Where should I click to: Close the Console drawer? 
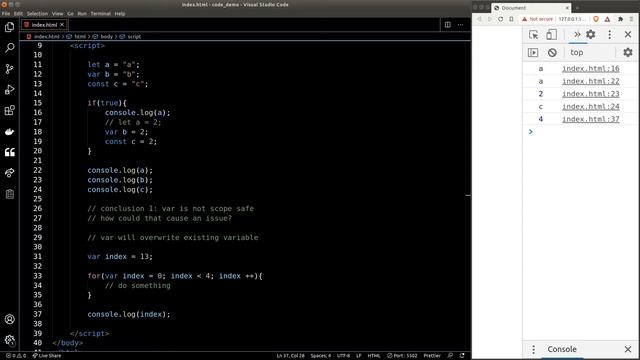click(x=628, y=349)
